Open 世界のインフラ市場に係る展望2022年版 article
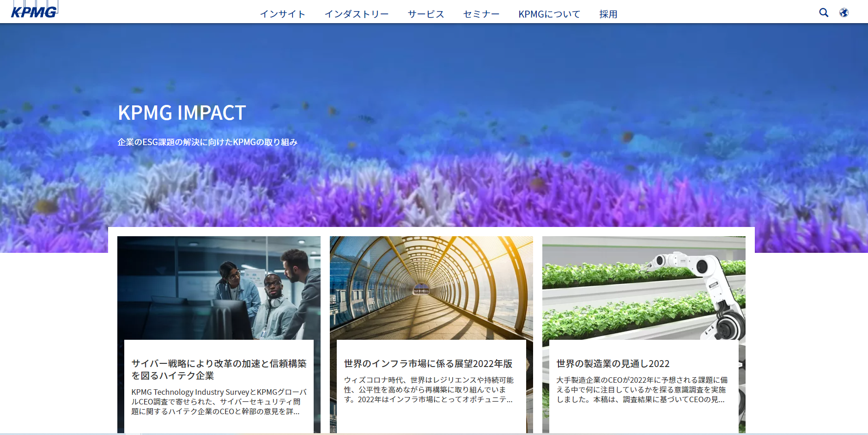 point(428,364)
